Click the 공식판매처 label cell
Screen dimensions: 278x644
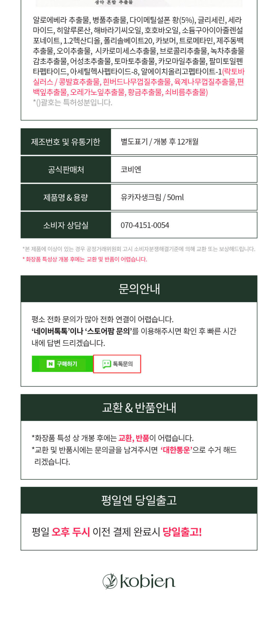(x=66, y=169)
